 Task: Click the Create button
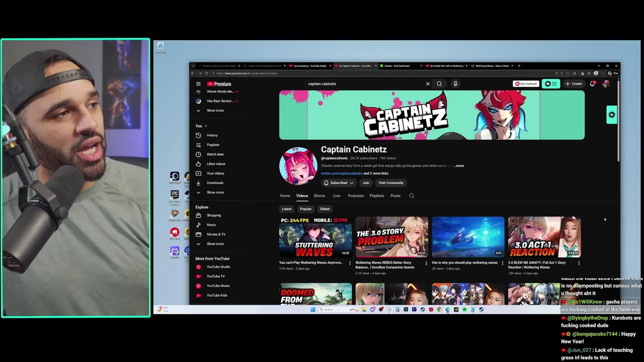tap(574, 84)
